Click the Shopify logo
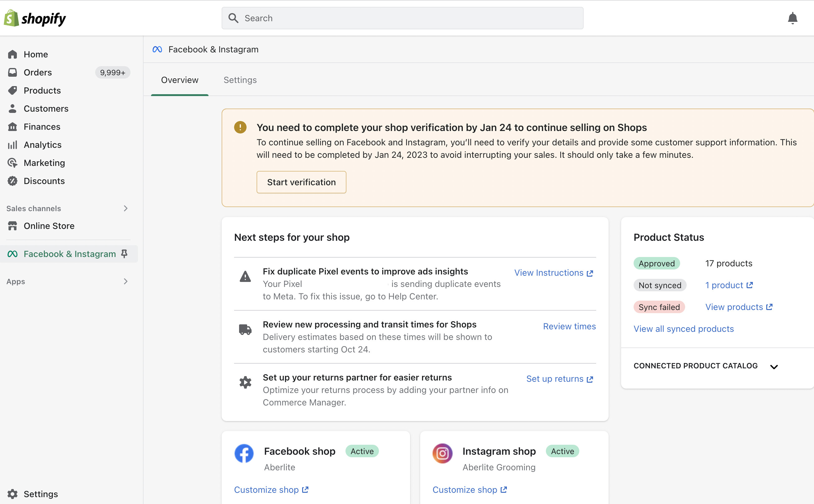This screenshot has width=814, height=504. click(35, 18)
